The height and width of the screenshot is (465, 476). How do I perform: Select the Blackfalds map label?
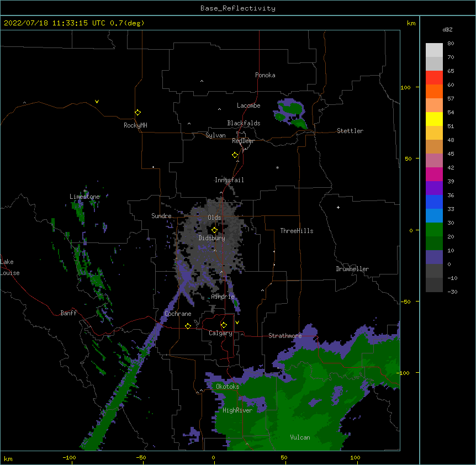(x=244, y=123)
